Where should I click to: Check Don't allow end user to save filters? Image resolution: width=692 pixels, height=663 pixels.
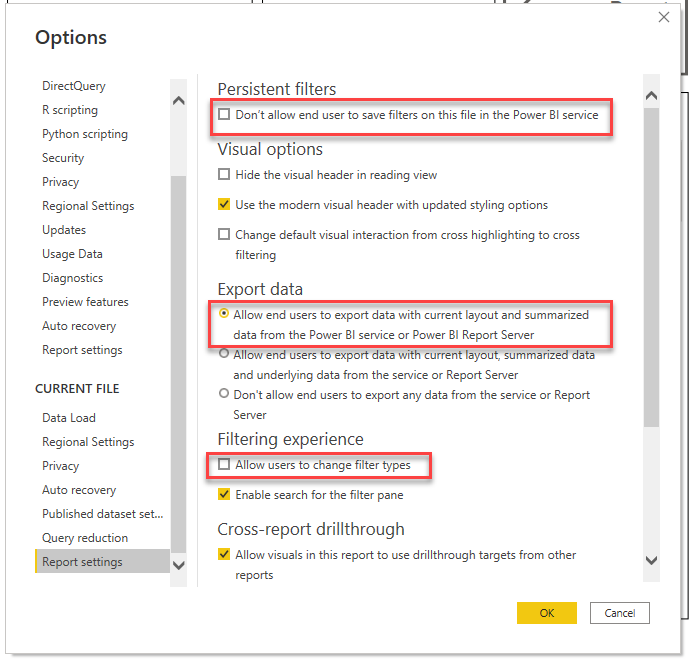(224, 114)
